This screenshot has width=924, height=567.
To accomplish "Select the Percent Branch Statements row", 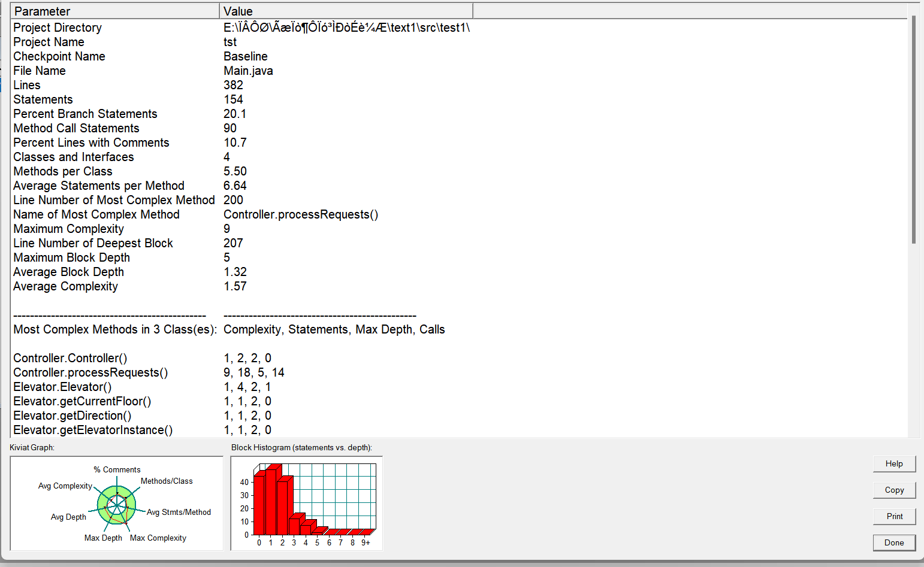I will click(459, 114).
